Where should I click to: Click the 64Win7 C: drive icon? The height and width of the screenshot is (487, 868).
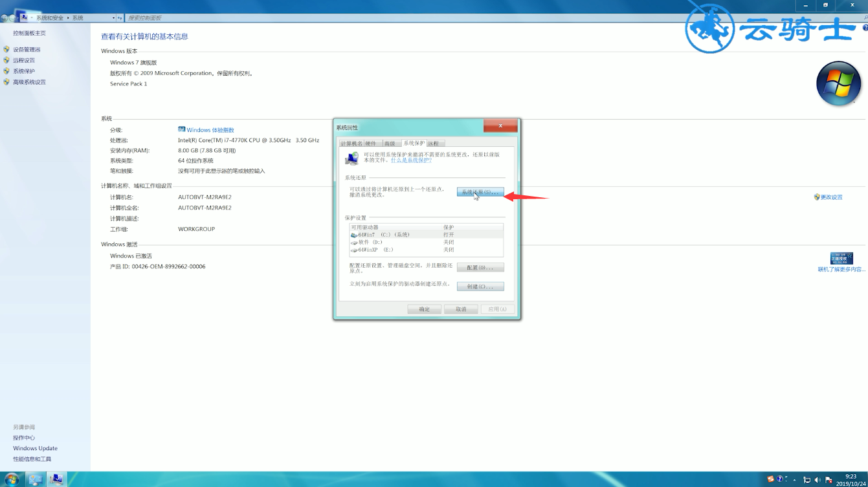pos(354,235)
